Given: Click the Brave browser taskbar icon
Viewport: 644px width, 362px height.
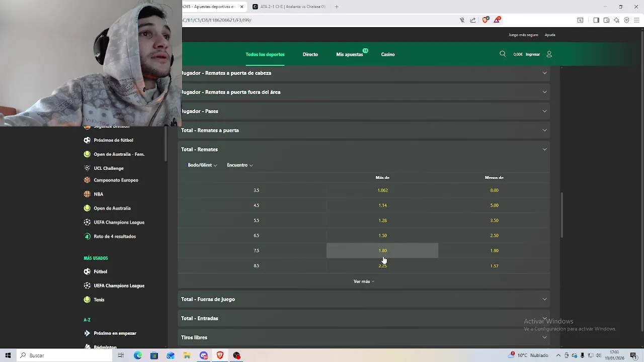Looking at the screenshot, I should coord(220,355).
